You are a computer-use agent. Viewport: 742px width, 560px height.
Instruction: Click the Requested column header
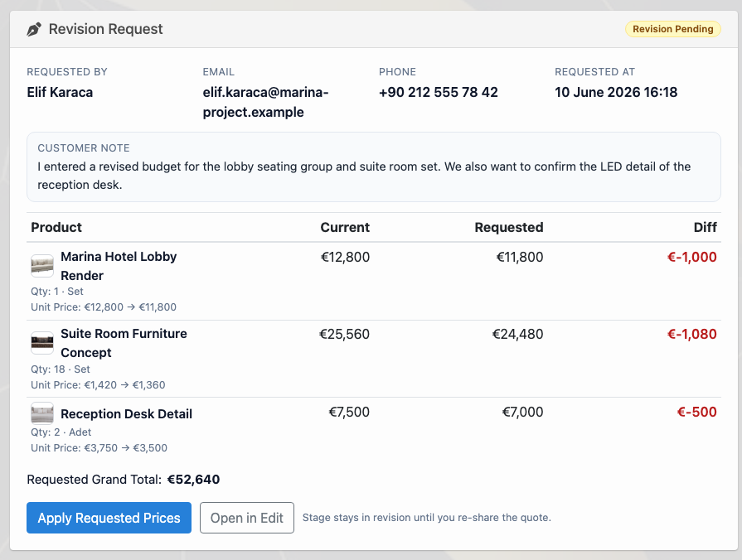[509, 227]
